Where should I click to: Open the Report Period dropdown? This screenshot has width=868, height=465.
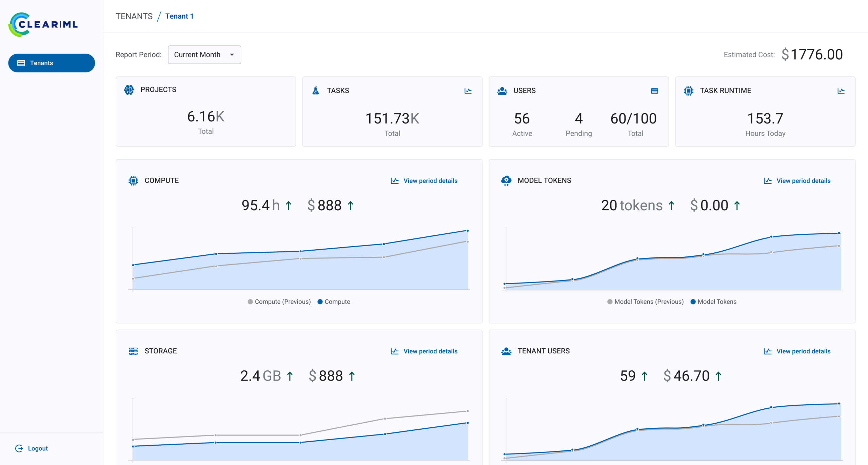point(204,54)
